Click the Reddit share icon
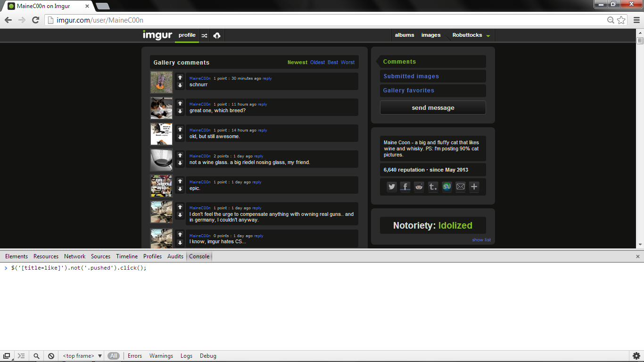Viewport: 644px width, 362px height. (419, 187)
